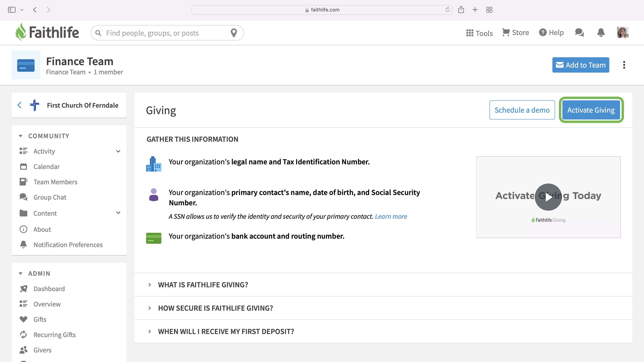Show Safari tab overview
The image size is (644, 362).
[x=489, y=10]
